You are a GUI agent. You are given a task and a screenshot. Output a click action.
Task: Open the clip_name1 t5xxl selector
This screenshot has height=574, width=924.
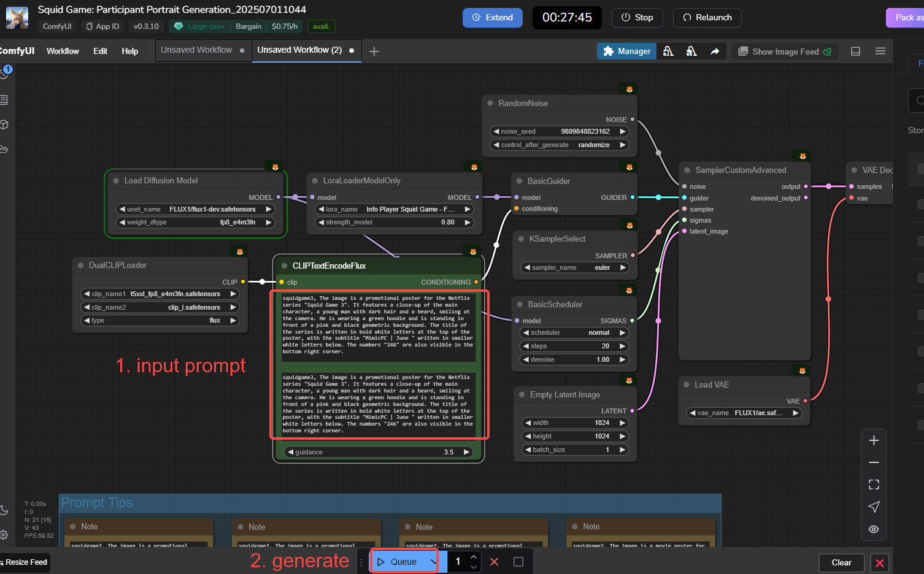(x=160, y=294)
